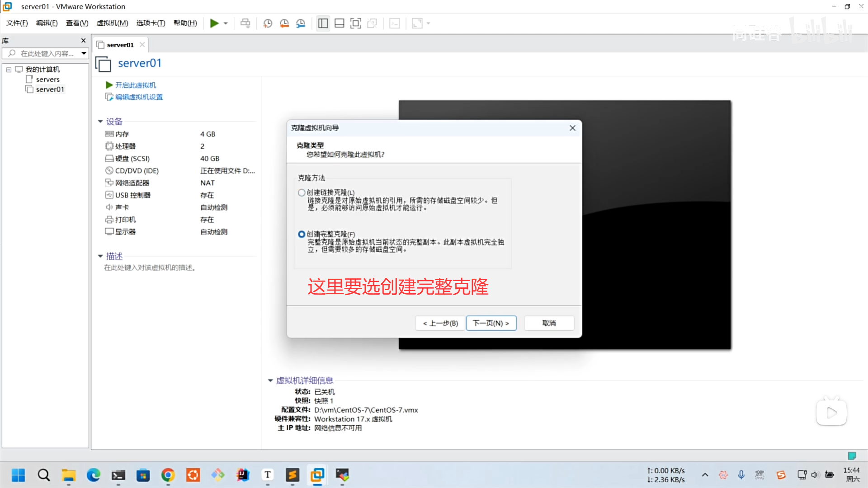Screen dimensions: 868x488
Task: Click the 编辑虚拟机设置 link
Action: [138, 97]
